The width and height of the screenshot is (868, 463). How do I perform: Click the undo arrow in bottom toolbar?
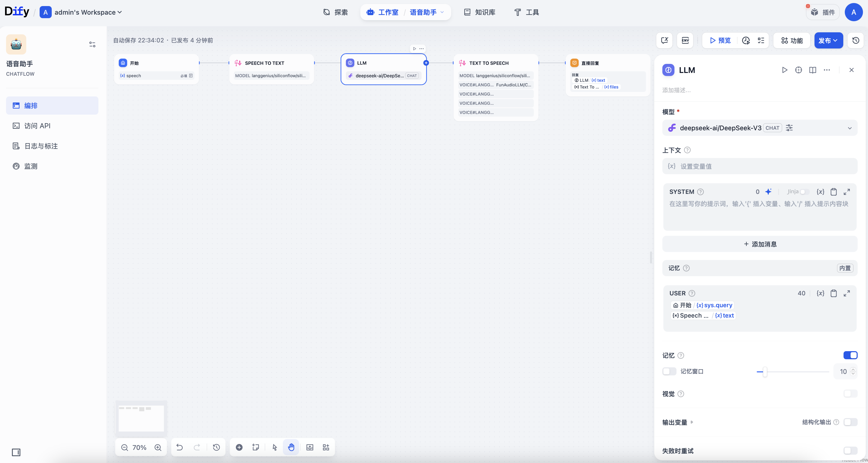[180, 447]
